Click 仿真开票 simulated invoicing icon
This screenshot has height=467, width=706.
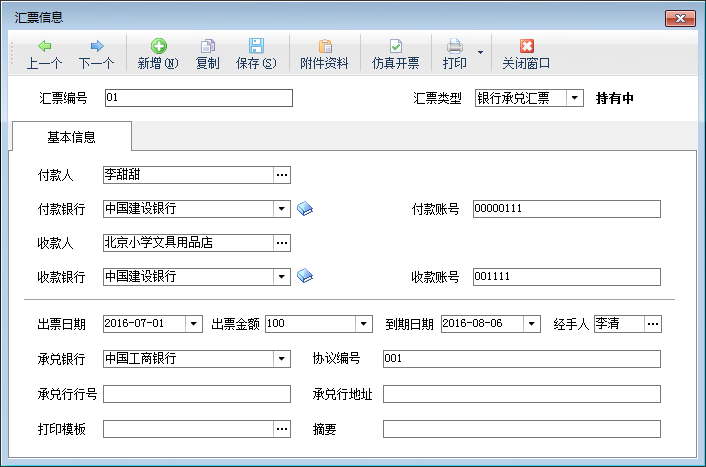[395, 54]
